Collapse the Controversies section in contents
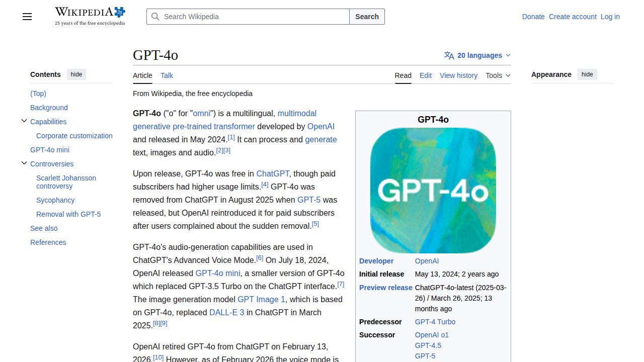This screenshot has height=362, width=644. 24,163
